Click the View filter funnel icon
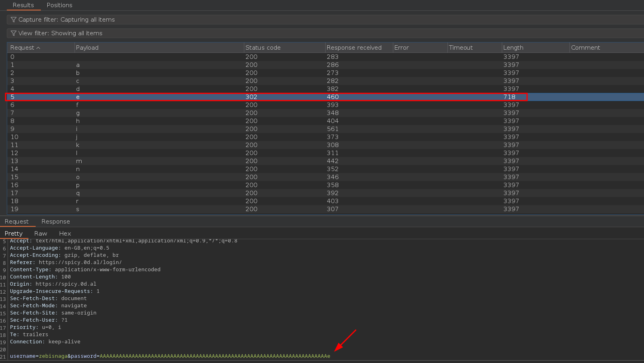 14,33
